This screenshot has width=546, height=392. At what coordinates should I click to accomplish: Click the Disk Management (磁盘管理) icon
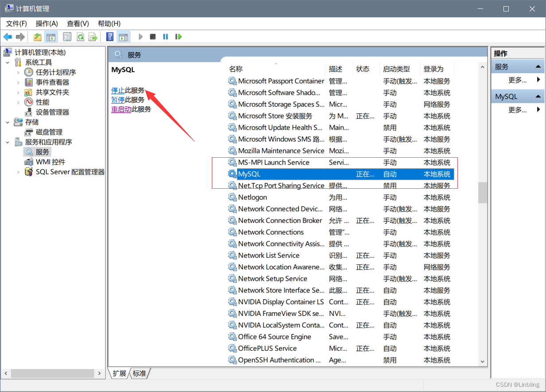coord(29,132)
